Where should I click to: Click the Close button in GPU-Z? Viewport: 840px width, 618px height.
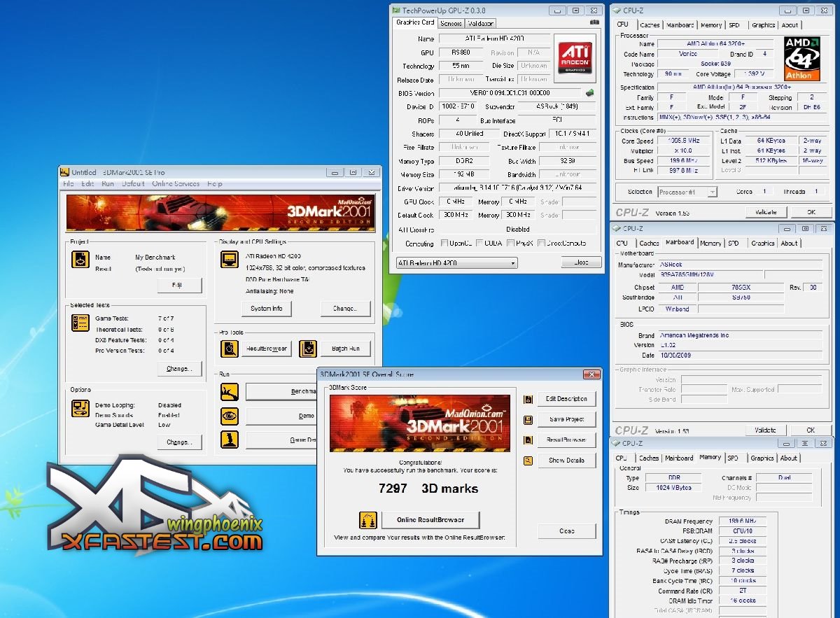tap(581, 262)
